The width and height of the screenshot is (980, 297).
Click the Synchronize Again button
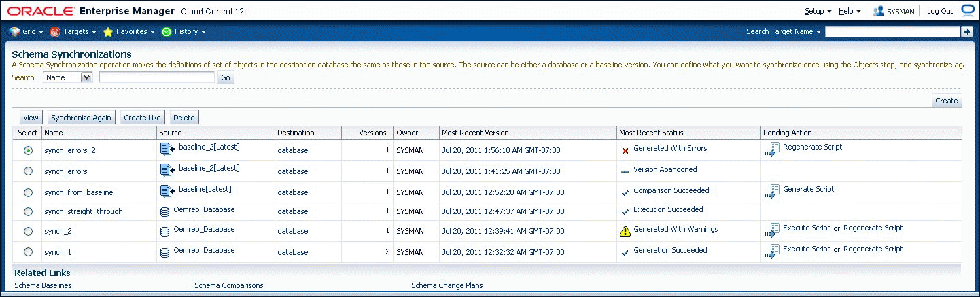tap(81, 118)
